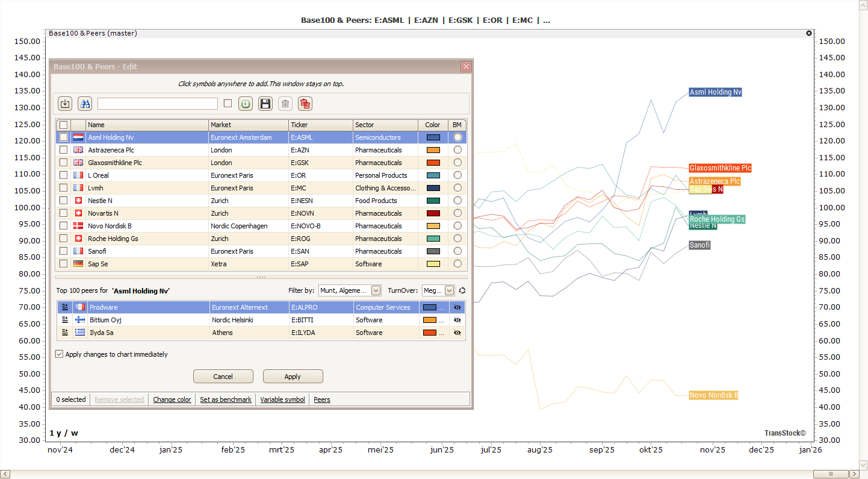The width and height of the screenshot is (868, 479).
Task: Click the import symbols icon in toolbar
Action: (65, 104)
